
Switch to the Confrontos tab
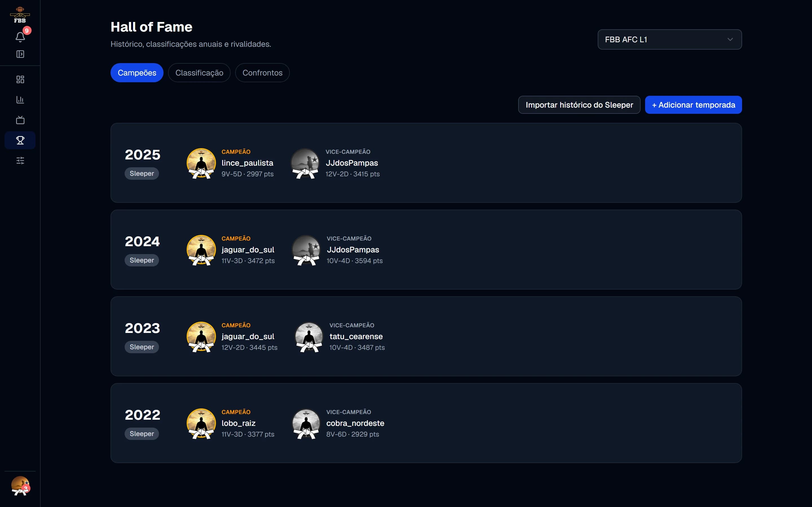point(262,73)
